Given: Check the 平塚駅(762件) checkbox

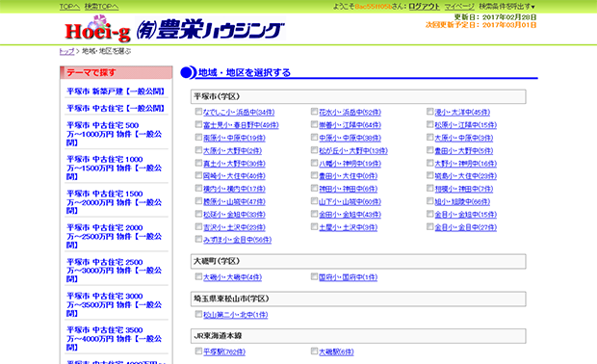Looking at the screenshot, I should [198, 351].
